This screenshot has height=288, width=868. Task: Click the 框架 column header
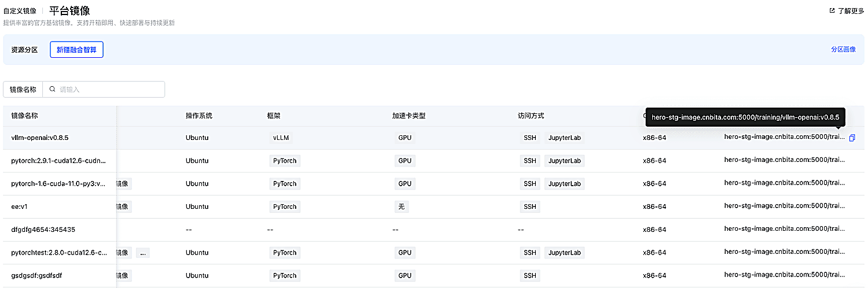pyautogui.click(x=274, y=116)
